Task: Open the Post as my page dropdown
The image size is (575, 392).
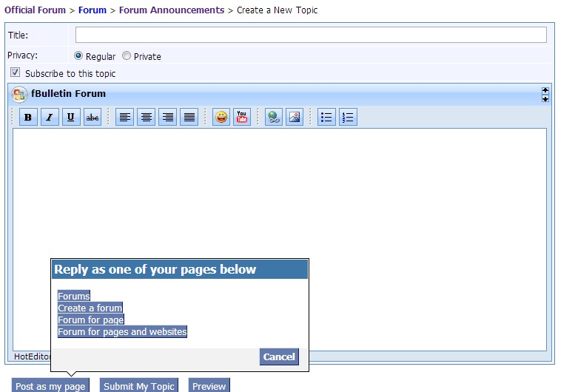Action: tap(50, 385)
